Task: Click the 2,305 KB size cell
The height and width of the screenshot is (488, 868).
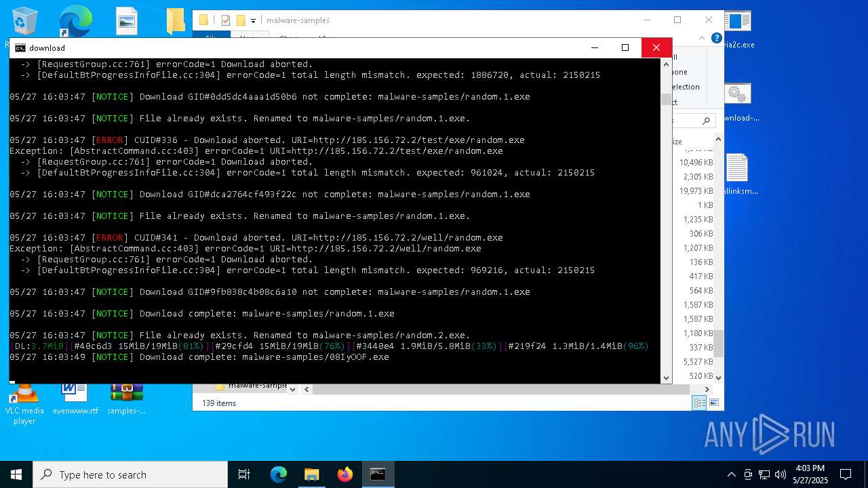Action: point(698,177)
